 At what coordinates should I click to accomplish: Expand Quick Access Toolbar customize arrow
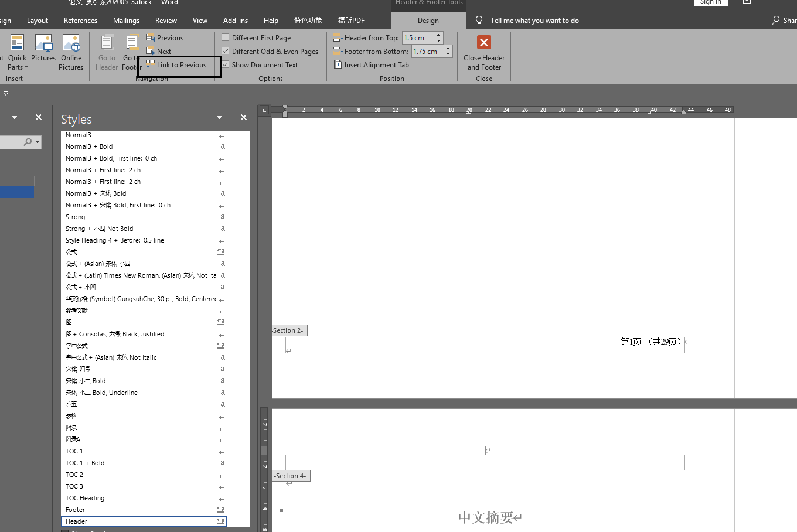(x=6, y=93)
